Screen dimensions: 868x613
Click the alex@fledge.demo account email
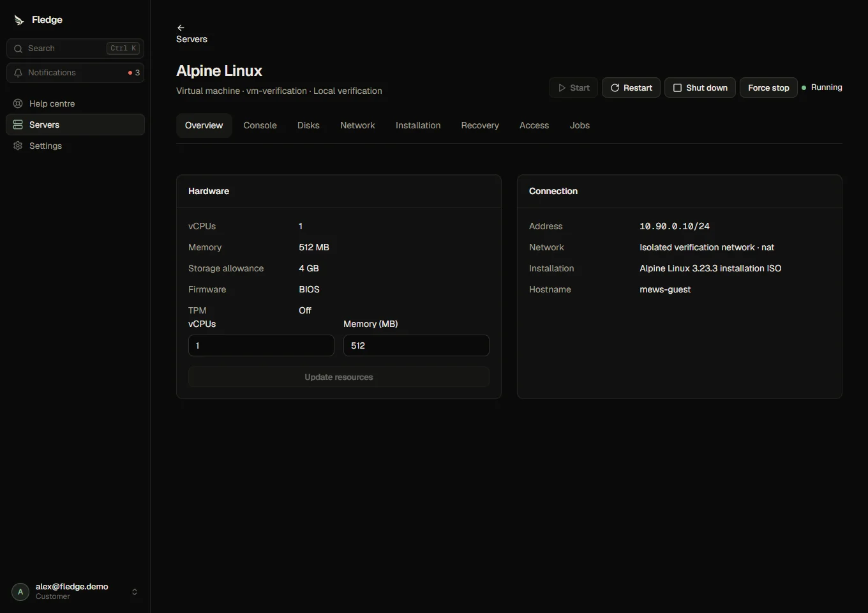coord(72,587)
